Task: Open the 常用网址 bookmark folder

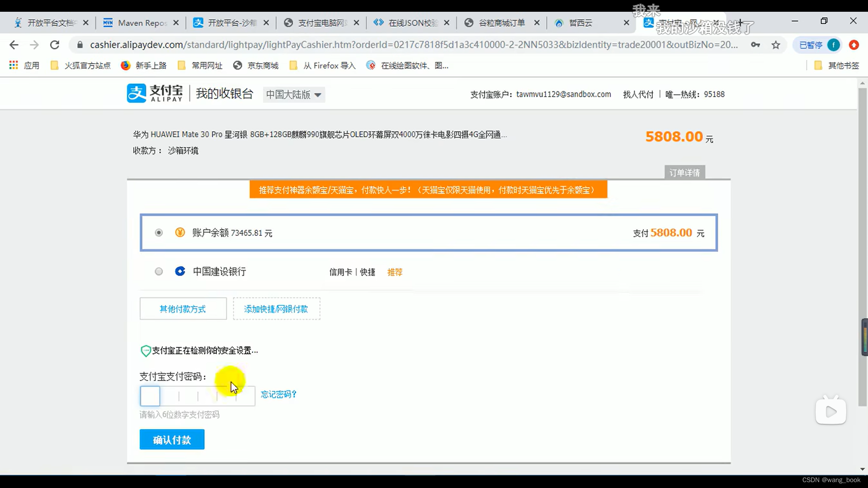Action: click(200, 66)
